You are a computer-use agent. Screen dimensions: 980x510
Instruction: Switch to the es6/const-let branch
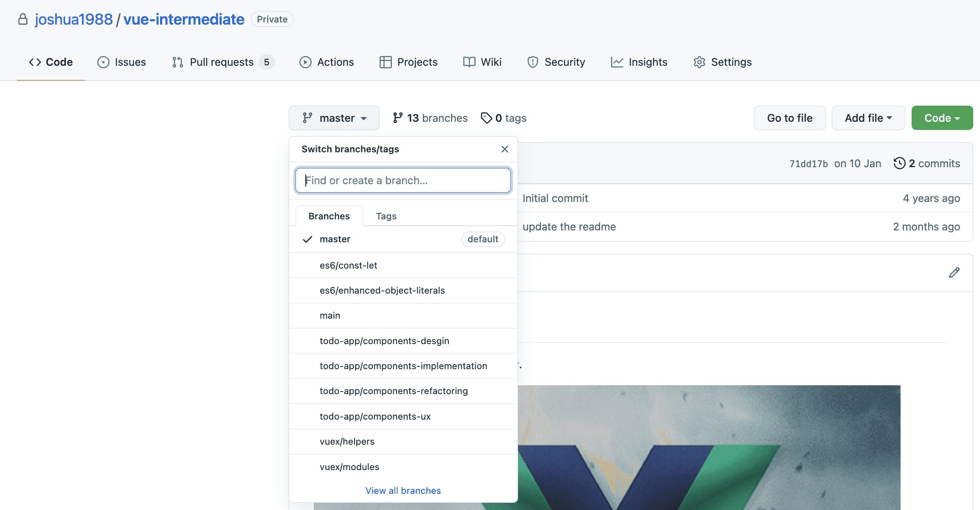(x=348, y=266)
